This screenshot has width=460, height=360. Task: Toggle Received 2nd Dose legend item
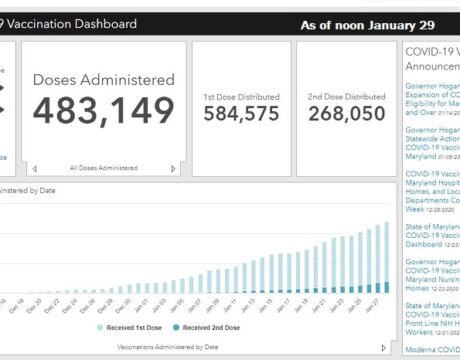pyautogui.click(x=207, y=328)
